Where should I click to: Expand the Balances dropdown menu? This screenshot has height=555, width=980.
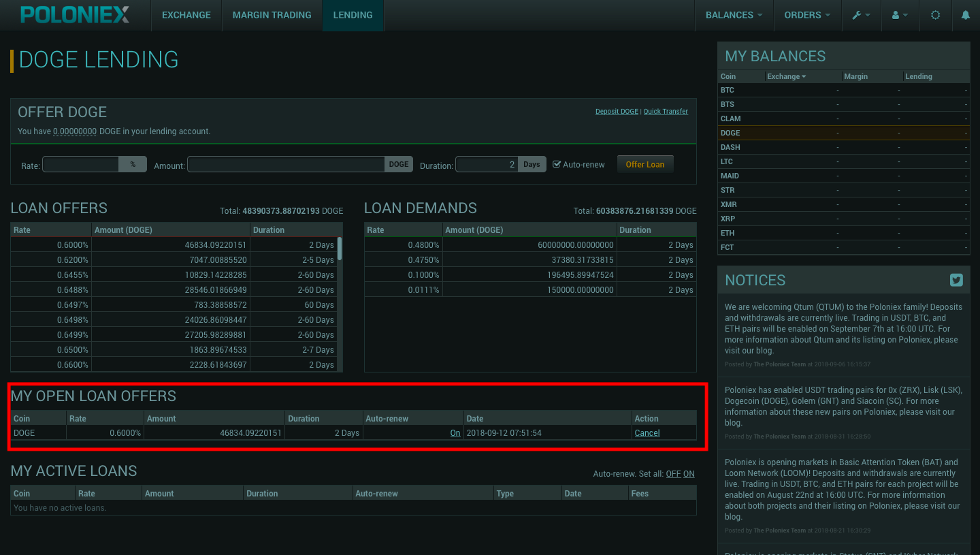[734, 15]
